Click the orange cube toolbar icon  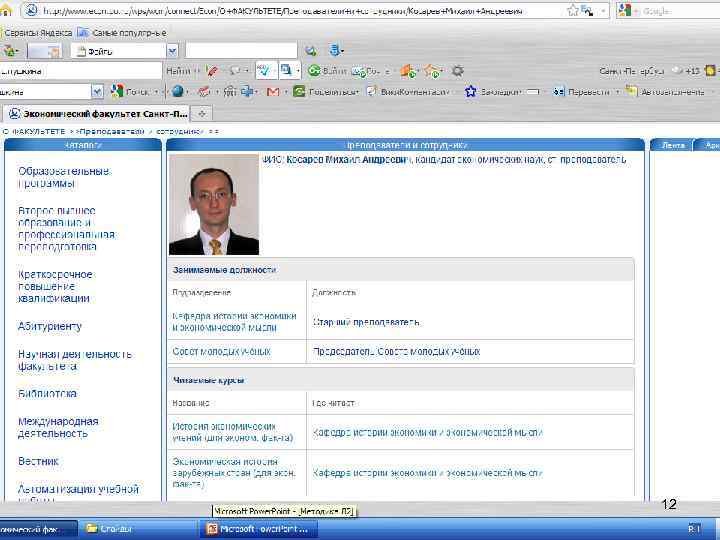point(407,71)
